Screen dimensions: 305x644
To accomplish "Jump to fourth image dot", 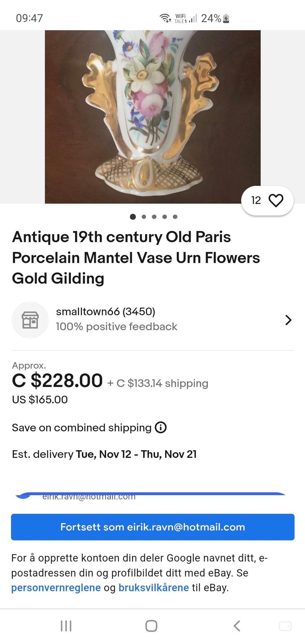I will coord(165,217).
